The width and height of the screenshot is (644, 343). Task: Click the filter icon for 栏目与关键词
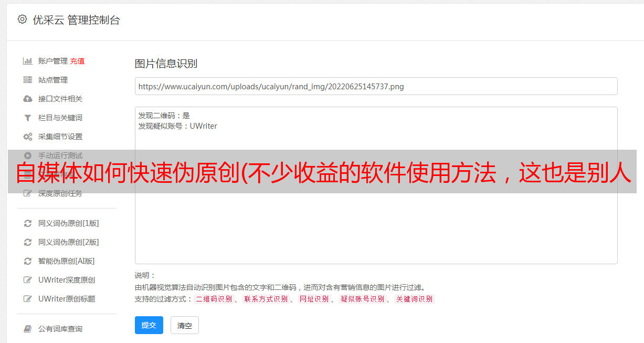[28, 118]
